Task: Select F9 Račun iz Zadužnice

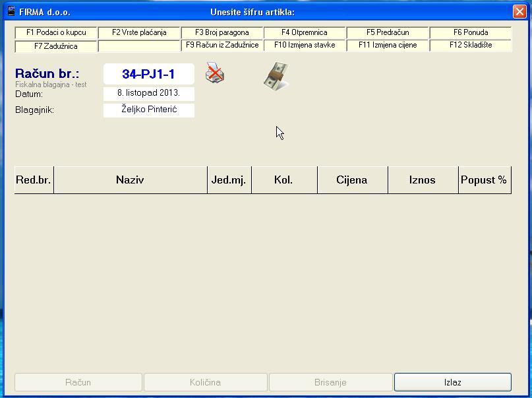Action: (x=222, y=45)
